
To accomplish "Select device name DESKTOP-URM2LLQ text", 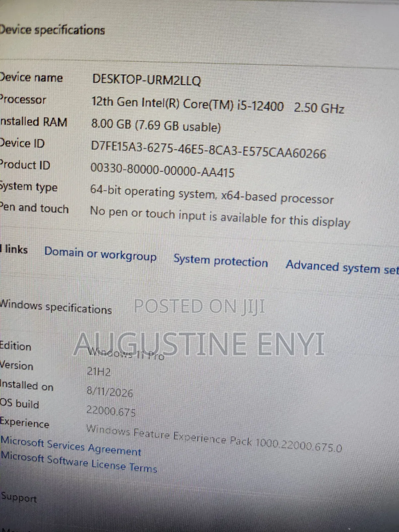I will [146, 80].
